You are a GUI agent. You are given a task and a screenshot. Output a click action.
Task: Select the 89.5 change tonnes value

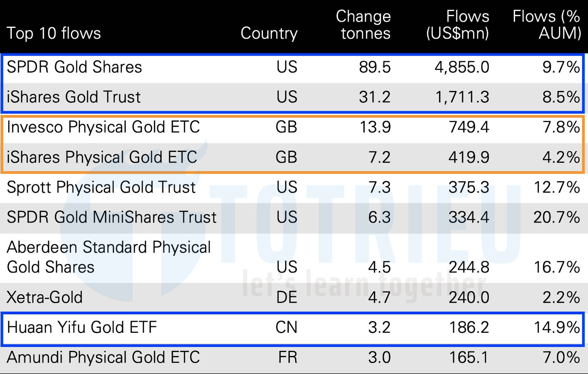375,67
